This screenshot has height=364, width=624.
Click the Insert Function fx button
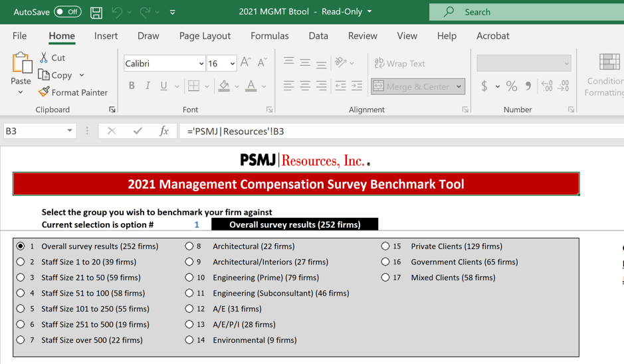point(164,131)
